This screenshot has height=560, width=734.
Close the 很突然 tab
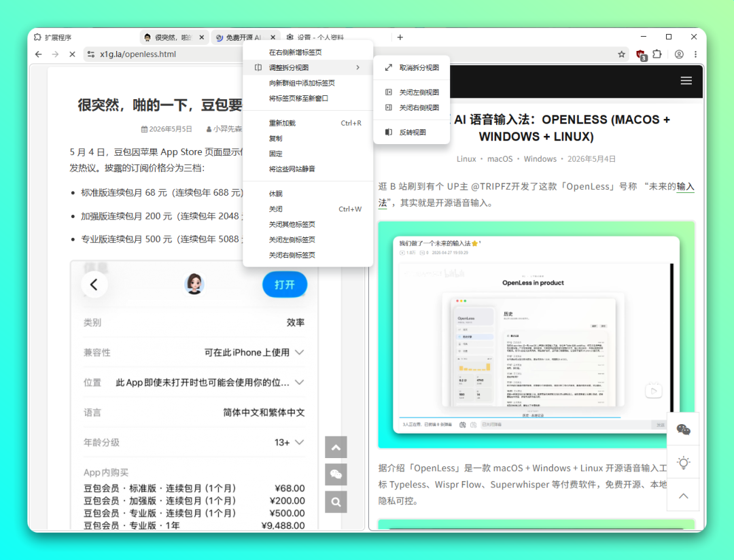[x=202, y=37]
